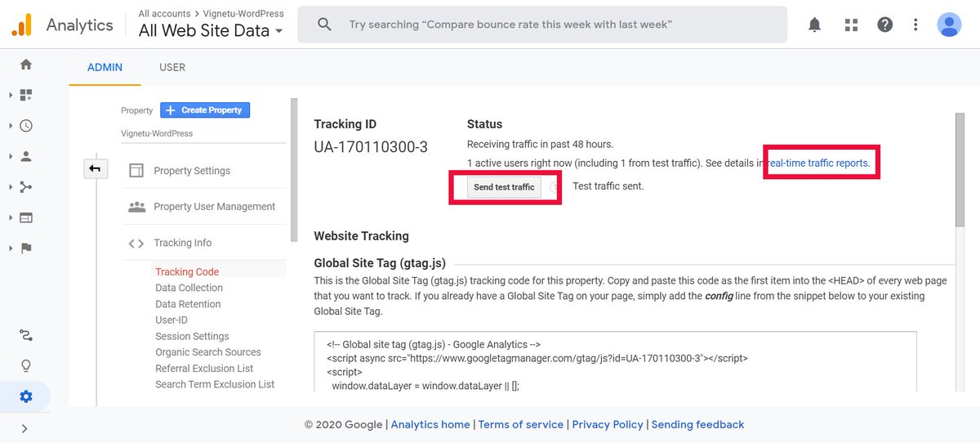Open the Discover lightbulb icon
Image resolution: width=980 pixels, height=443 pixels.
(x=26, y=365)
